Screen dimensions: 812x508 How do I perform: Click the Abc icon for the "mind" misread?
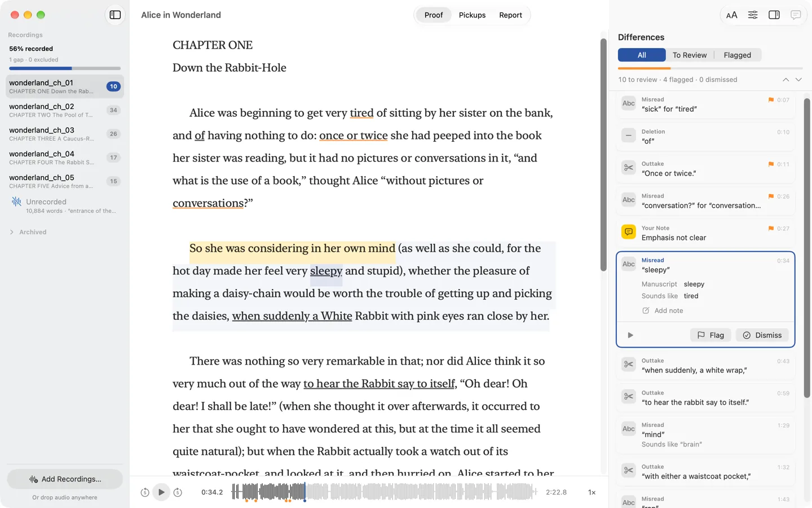(629, 429)
